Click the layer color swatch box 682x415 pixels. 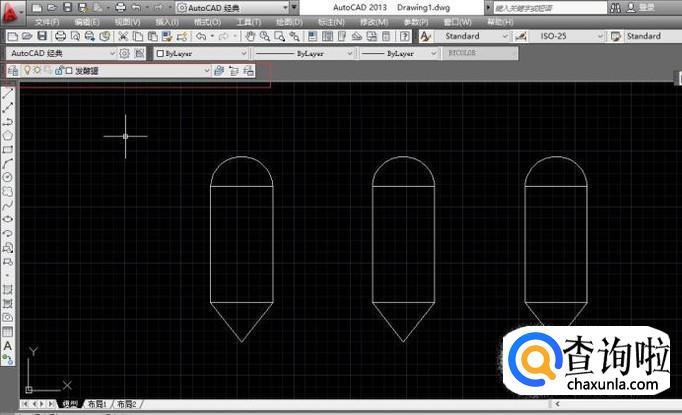tap(68, 71)
